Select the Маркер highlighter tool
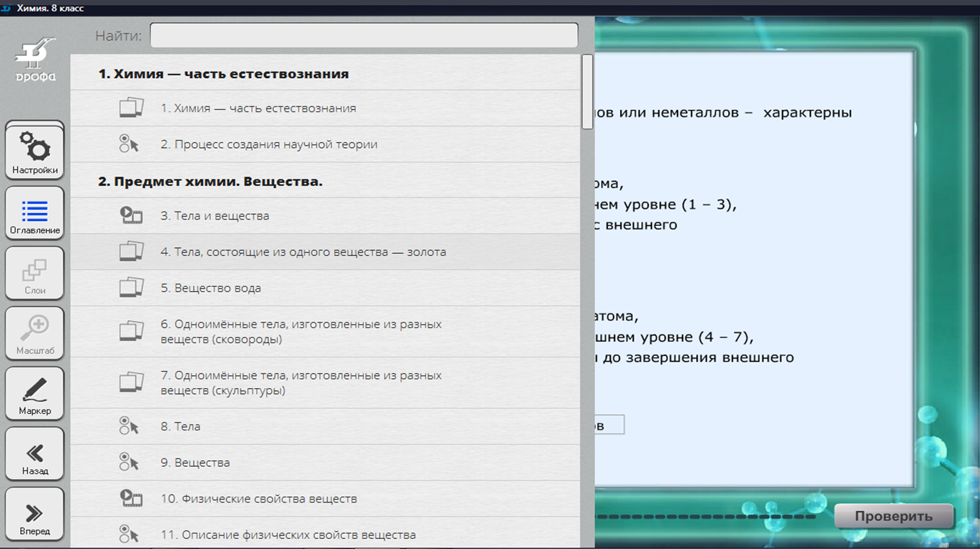Viewport: 980px width, 549px height. click(x=34, y=392)
